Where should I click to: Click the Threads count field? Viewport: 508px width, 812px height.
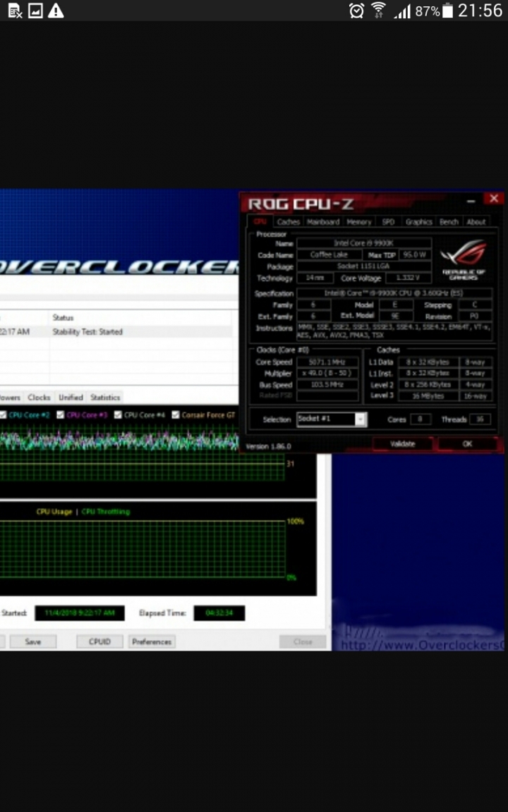point(480,419)
